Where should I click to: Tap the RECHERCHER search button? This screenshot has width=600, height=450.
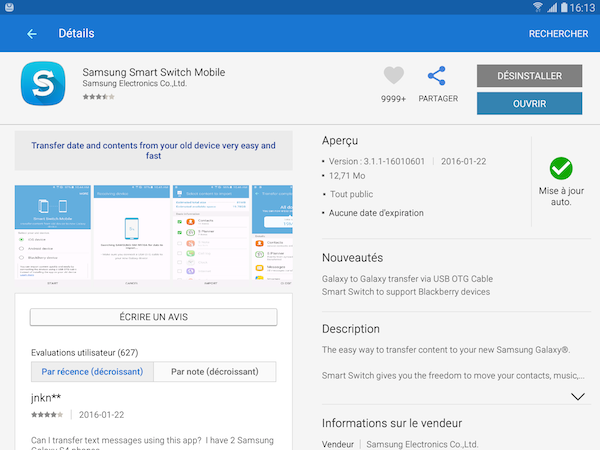(558, 34)
